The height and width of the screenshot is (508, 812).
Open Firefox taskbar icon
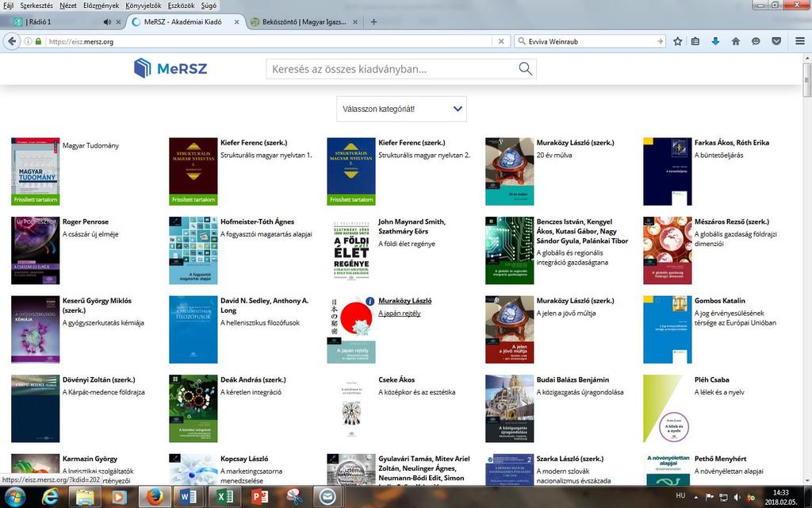153,497
